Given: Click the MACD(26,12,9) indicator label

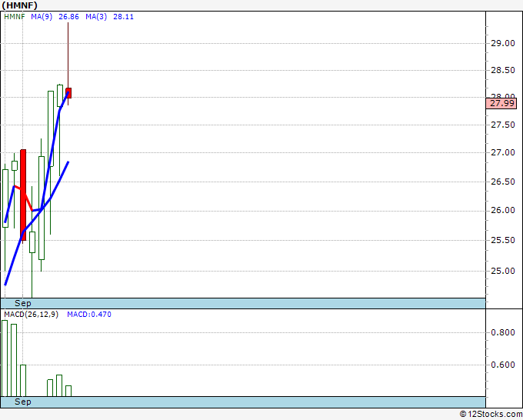Looking at the screenshot, I should coord(31,315).
